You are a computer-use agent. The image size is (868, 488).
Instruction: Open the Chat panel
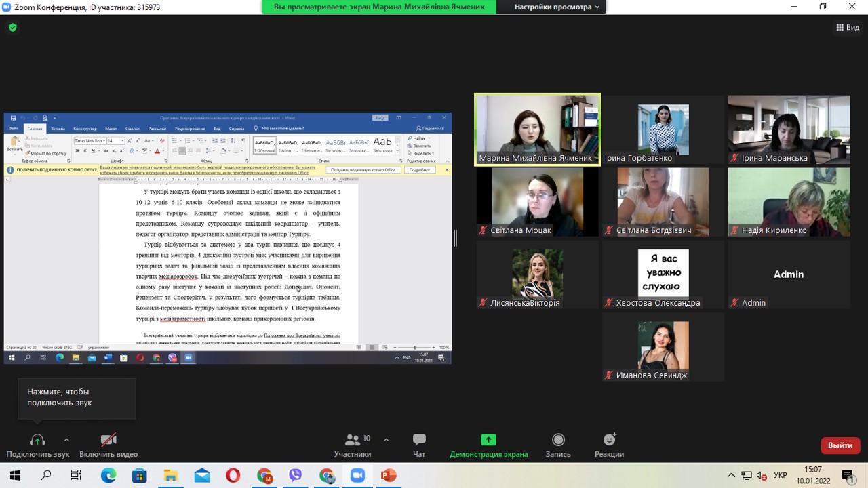point(419,441)
